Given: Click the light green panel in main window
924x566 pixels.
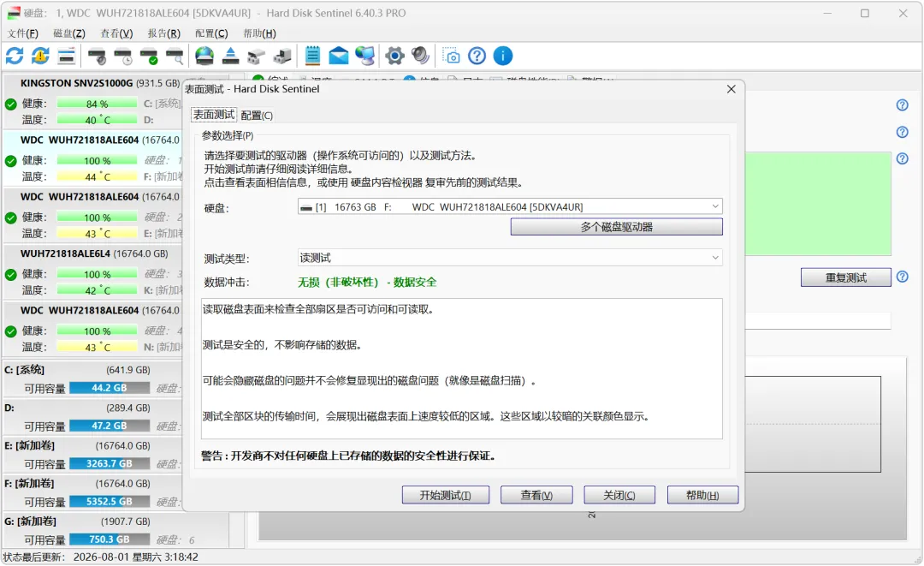Looking at the screenshot, I should pyautogui.click(x=818, y=204).
